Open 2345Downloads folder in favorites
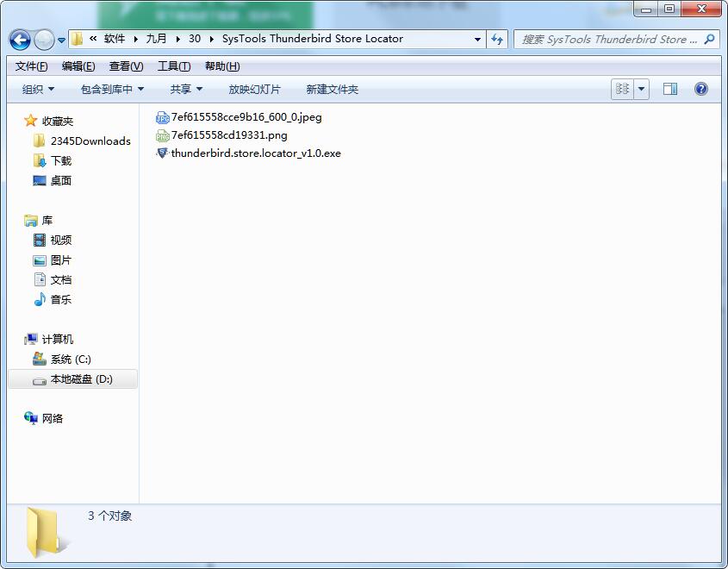 point(90,141)
